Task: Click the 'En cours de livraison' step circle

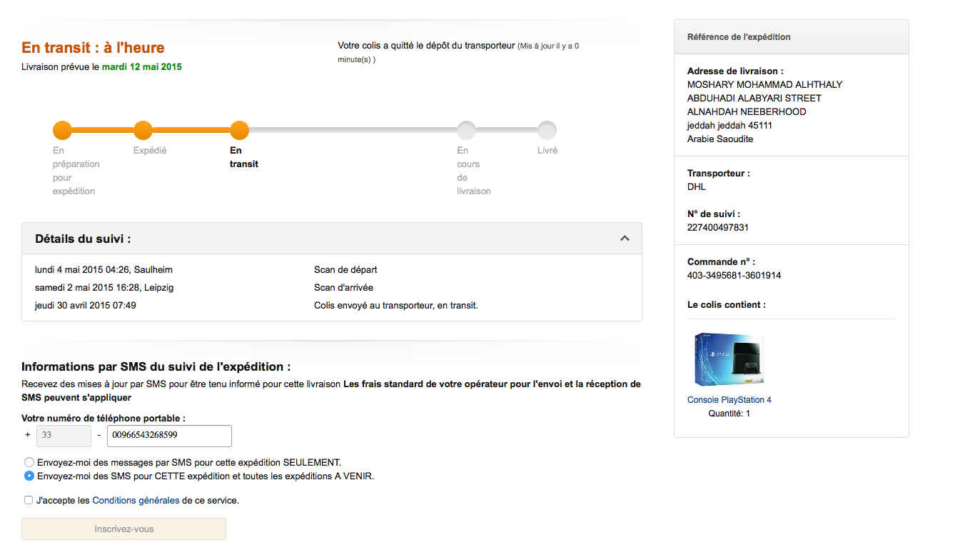Action: pos(466,131)
